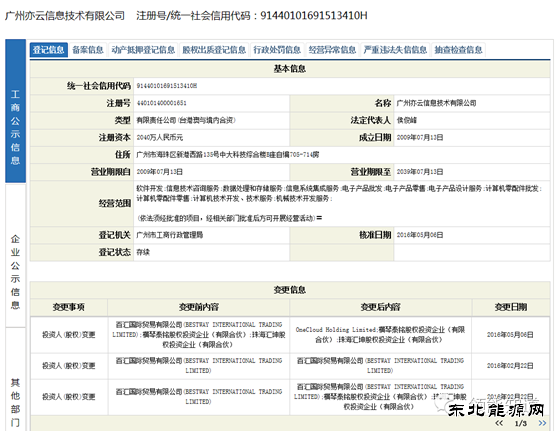Click company name 广州亦云信息技术有限公司 in the 名称 cell
The height and width of the screenshot is (433, 558).
(436, 103)
